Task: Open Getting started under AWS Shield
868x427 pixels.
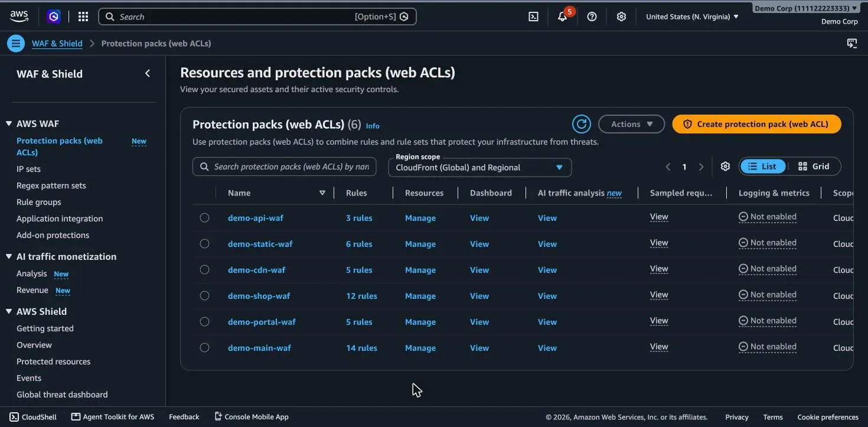Action: 45,328
